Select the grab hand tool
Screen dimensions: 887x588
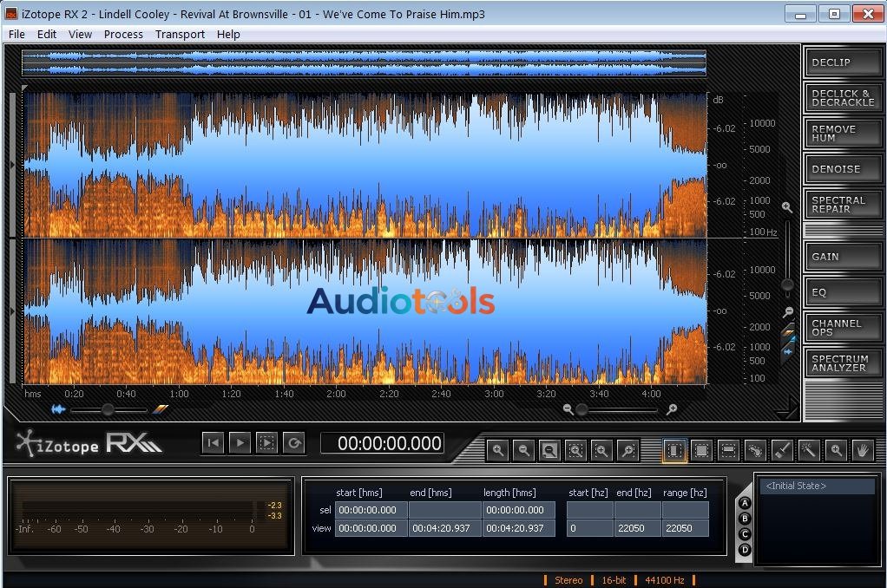(x=863, y=450)
